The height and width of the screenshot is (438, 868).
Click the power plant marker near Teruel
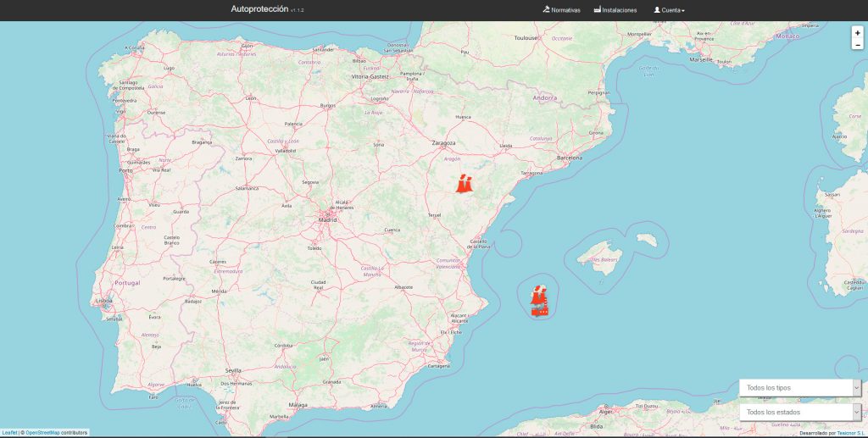pos(464,184)
